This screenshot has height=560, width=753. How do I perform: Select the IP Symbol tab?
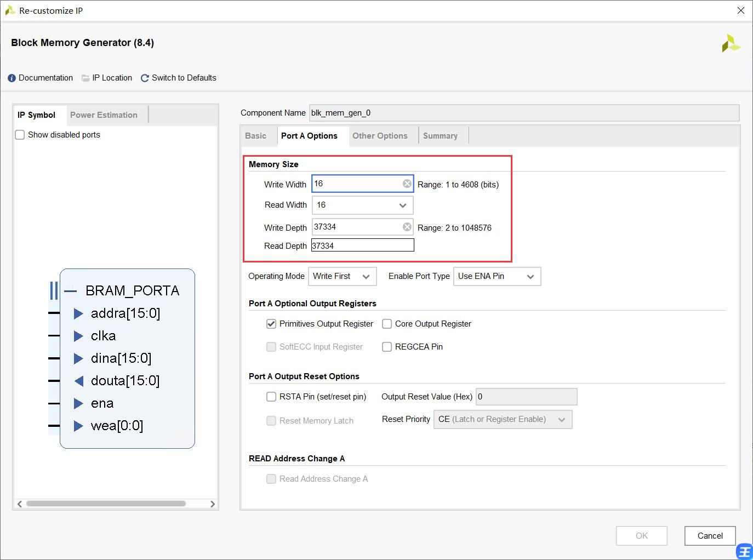[36, 115]
